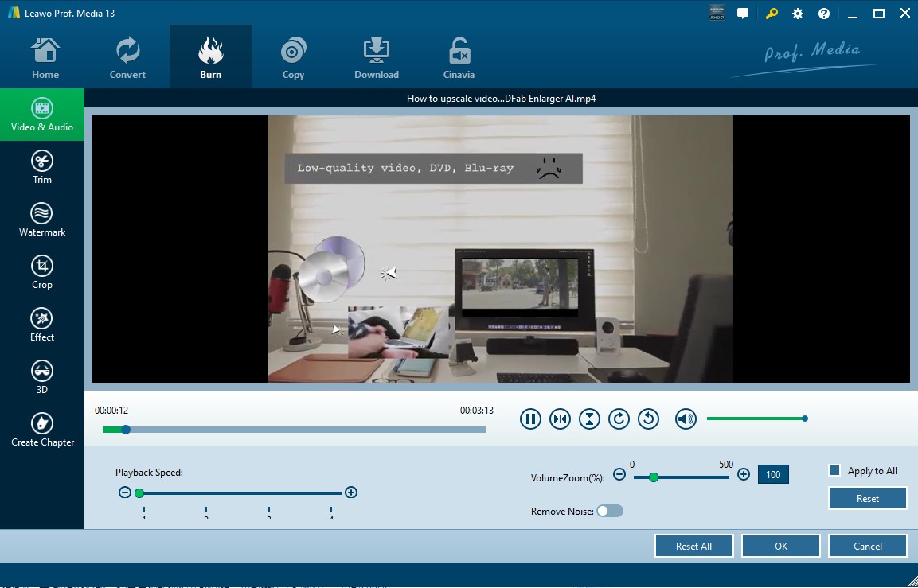Click the video file name title

pos(501,99)
